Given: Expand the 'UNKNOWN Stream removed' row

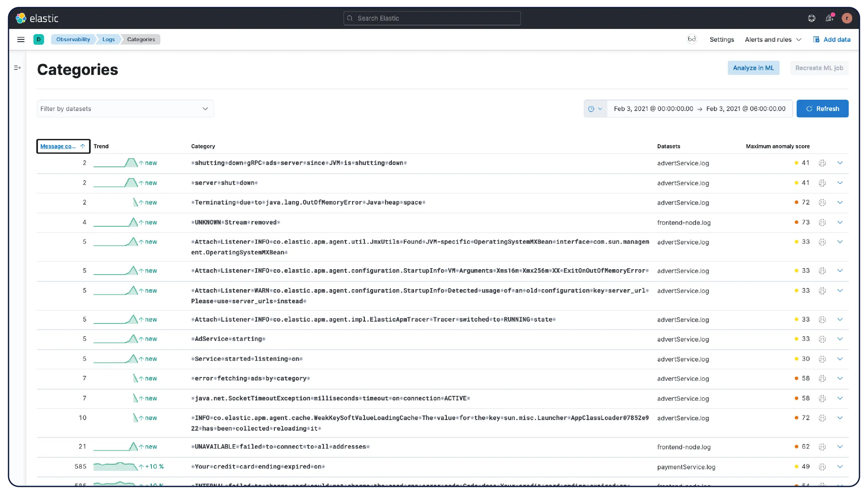Looking at the screenshot, I should tap(840, 222).
